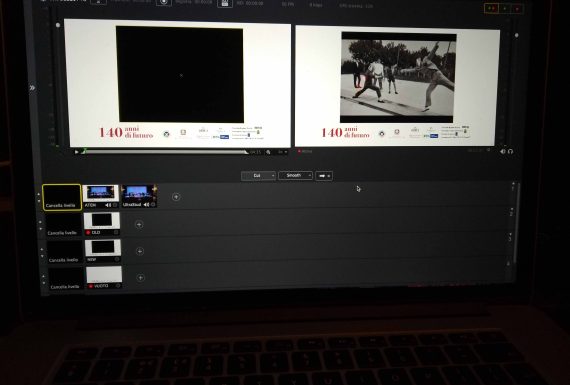Mute the audio speaker on the ATOM variant
Screen dimensions: 570x385
pyautogui.click(x=108, y=205)
